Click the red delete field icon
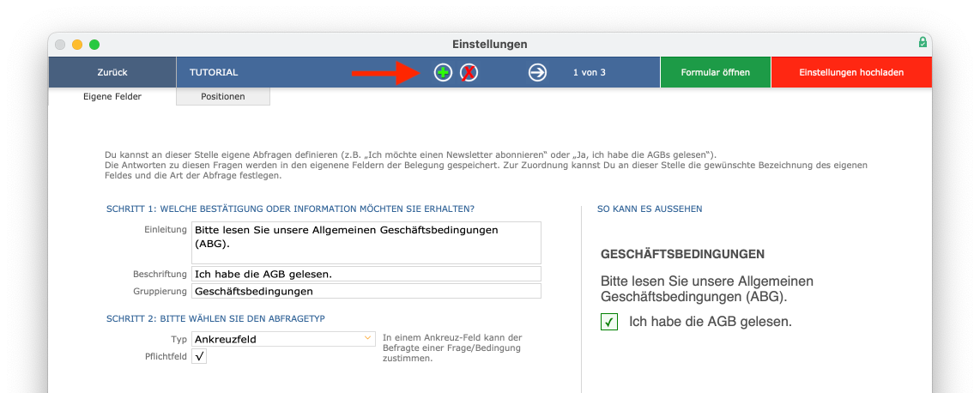 point(469,73)
